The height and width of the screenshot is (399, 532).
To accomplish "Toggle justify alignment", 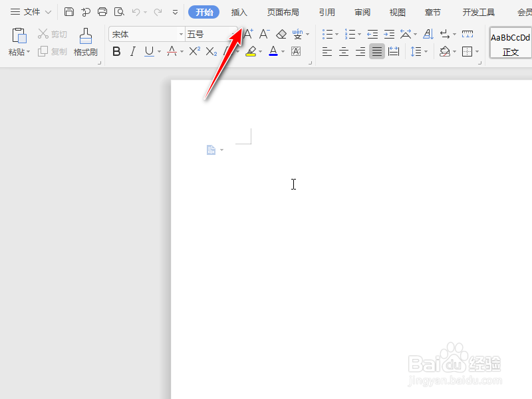I will tap(377, 52).
